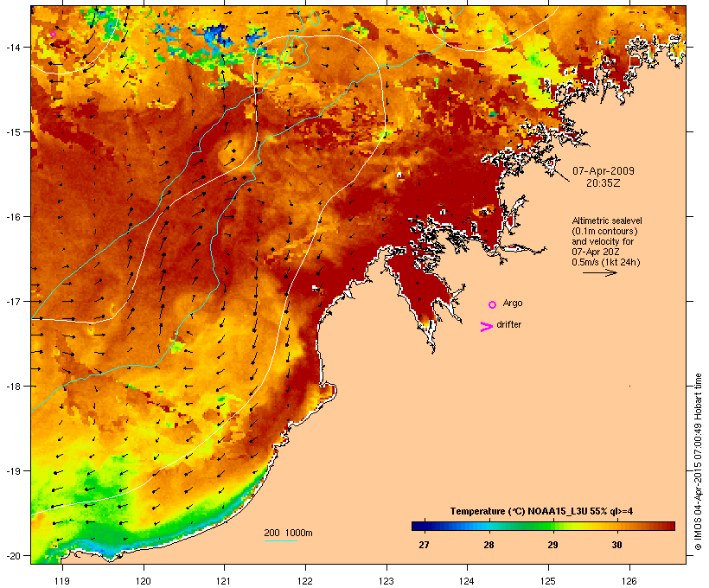The height and width of the screenshot is (588, 709).
Task: Click the -18 latitude axis label
Action: (12, 387)
